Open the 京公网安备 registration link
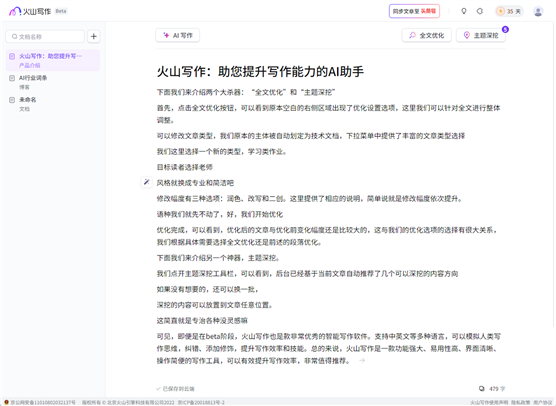Screen dimensions: 556x406 click(x=40, y=402)
